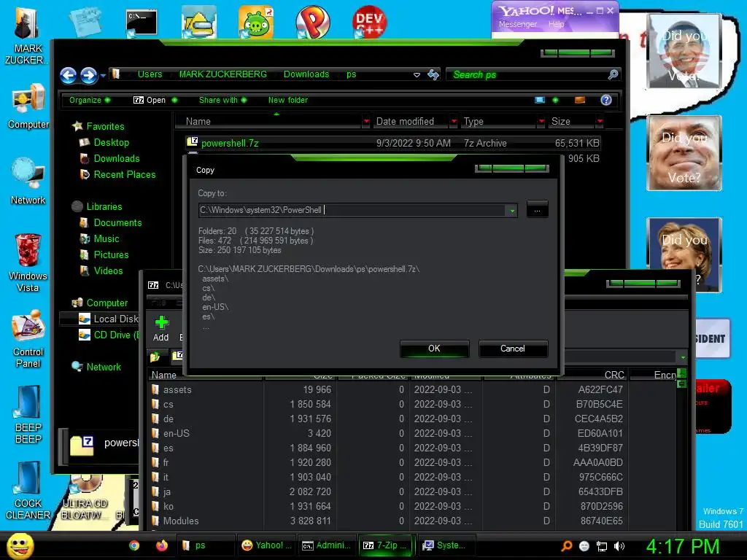Screen dimensions: 747x560
Task: Open Date modified filter dropdown
Action: (454, 122)
